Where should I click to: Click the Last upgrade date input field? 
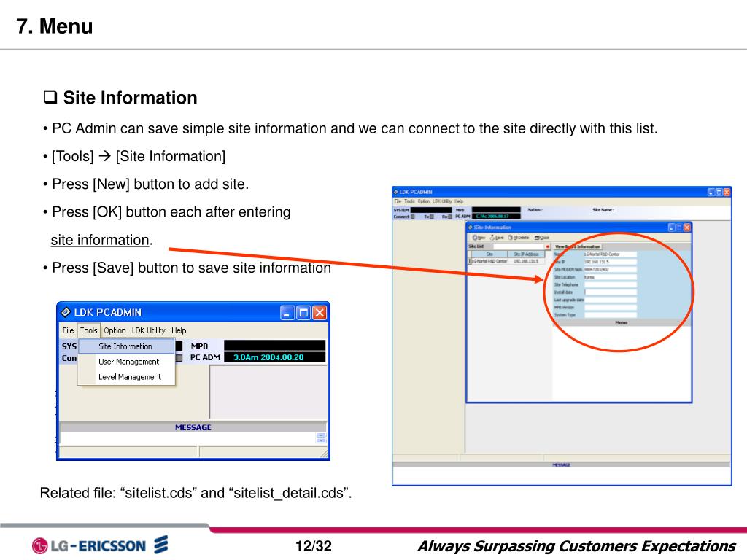pyautogui.click(x=611, y=300)
